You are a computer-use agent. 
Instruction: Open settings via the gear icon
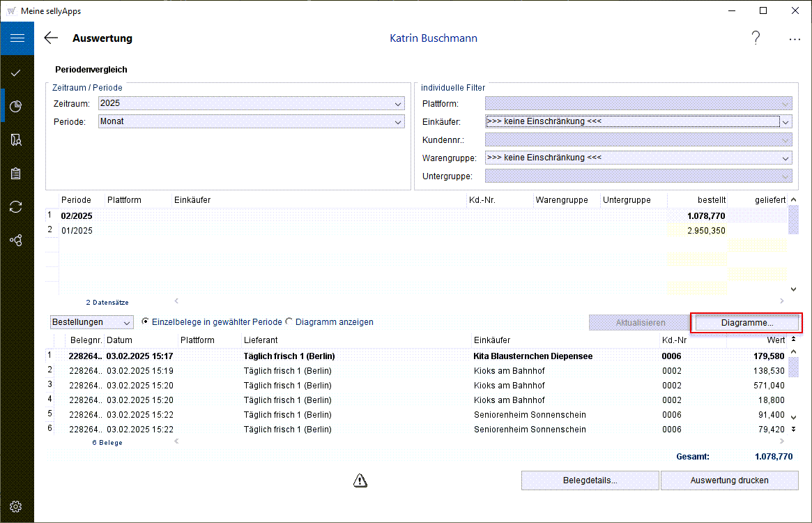point(17,506)
